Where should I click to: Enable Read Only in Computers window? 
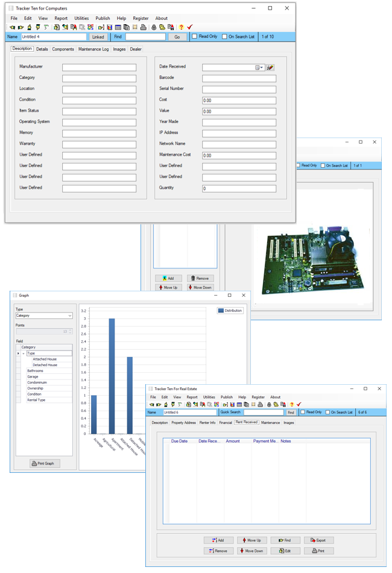195,37
